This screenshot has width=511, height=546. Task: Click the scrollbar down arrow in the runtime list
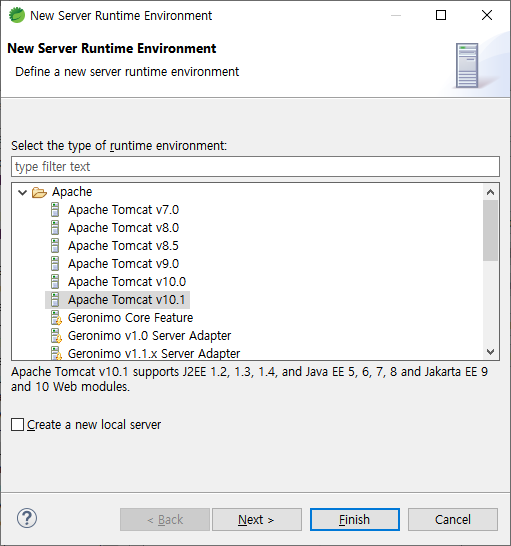point(490,352)
